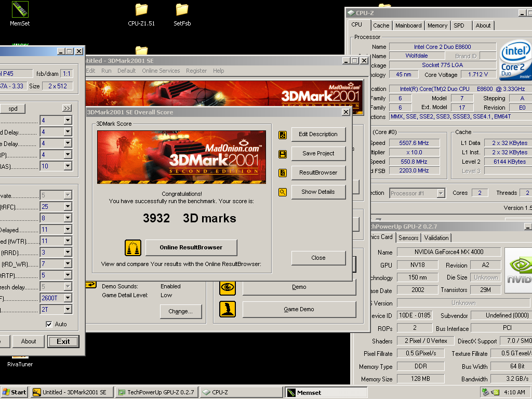Screen dimensions: 532x399
Task: Click the Online ResultBrowser trees icon
Action: click(133, 248)
